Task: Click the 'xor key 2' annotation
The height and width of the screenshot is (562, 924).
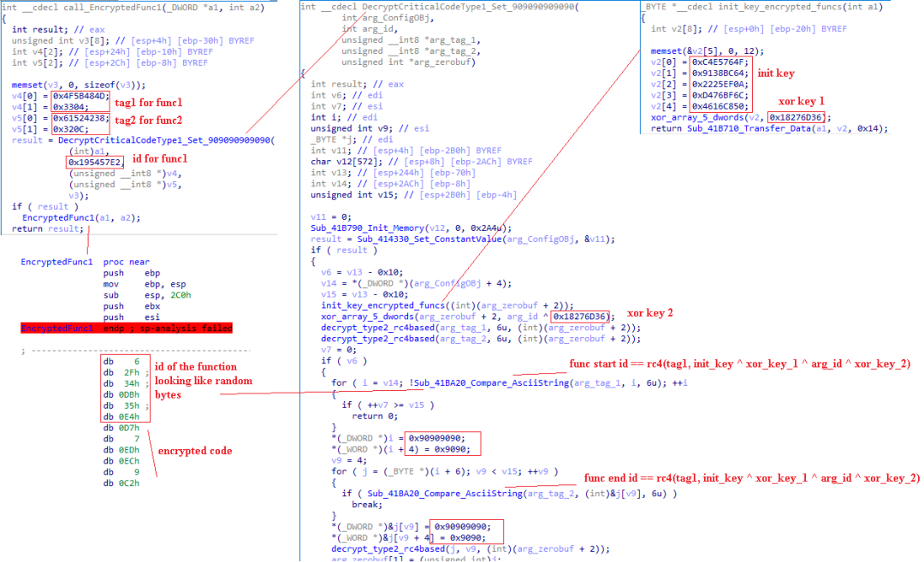Action: (x=650, y=313)
